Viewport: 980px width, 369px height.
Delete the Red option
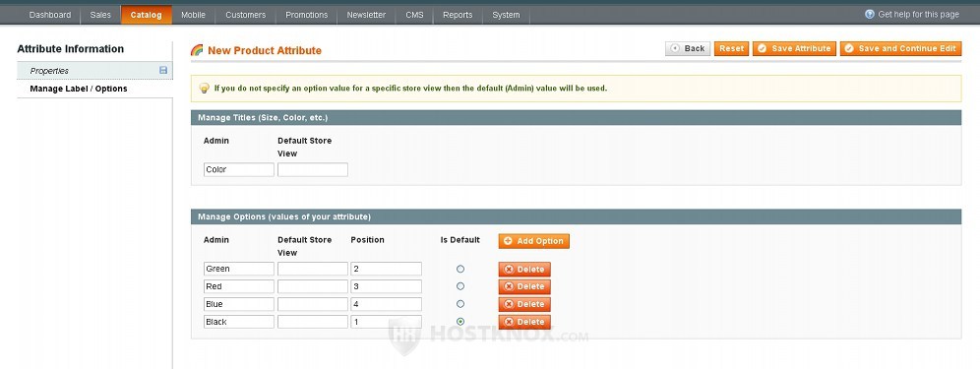(x=524, y=287)
